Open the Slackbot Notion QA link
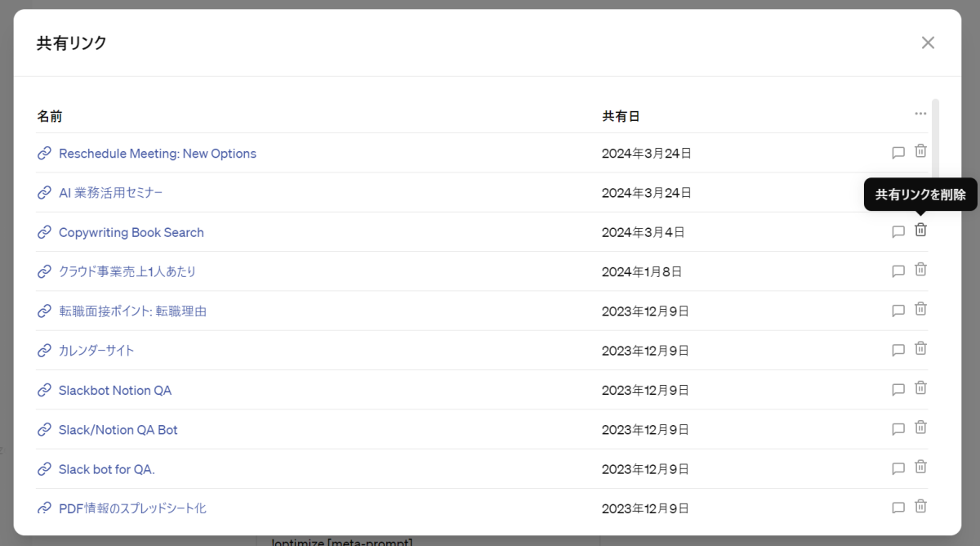This screenshot has width=980, height=546. 115,390
